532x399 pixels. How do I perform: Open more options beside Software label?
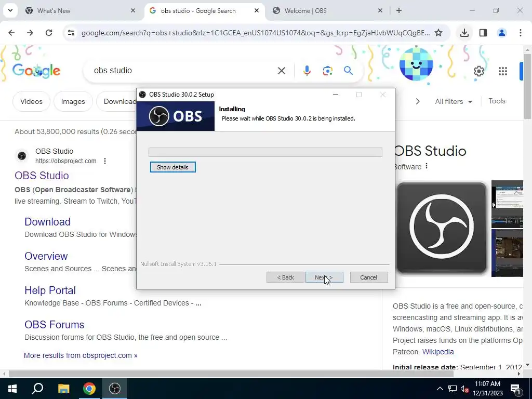[x=427, y=166]
